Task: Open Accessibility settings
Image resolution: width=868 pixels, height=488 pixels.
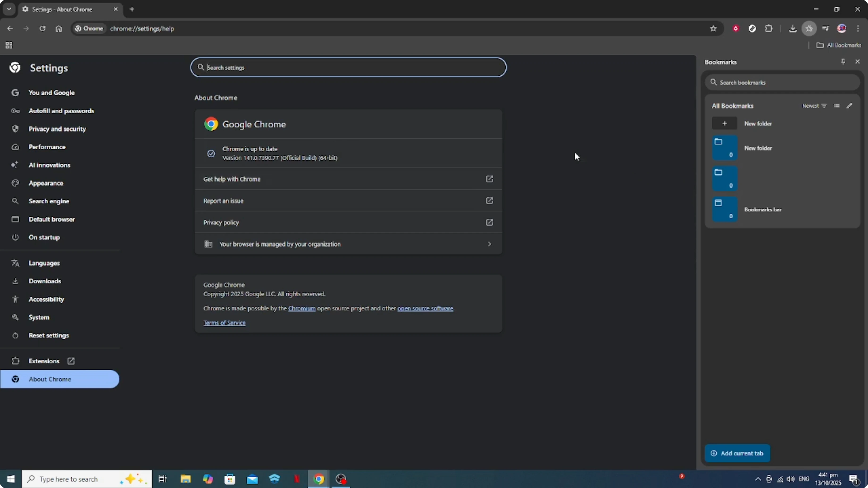Action: coord(46,299)
